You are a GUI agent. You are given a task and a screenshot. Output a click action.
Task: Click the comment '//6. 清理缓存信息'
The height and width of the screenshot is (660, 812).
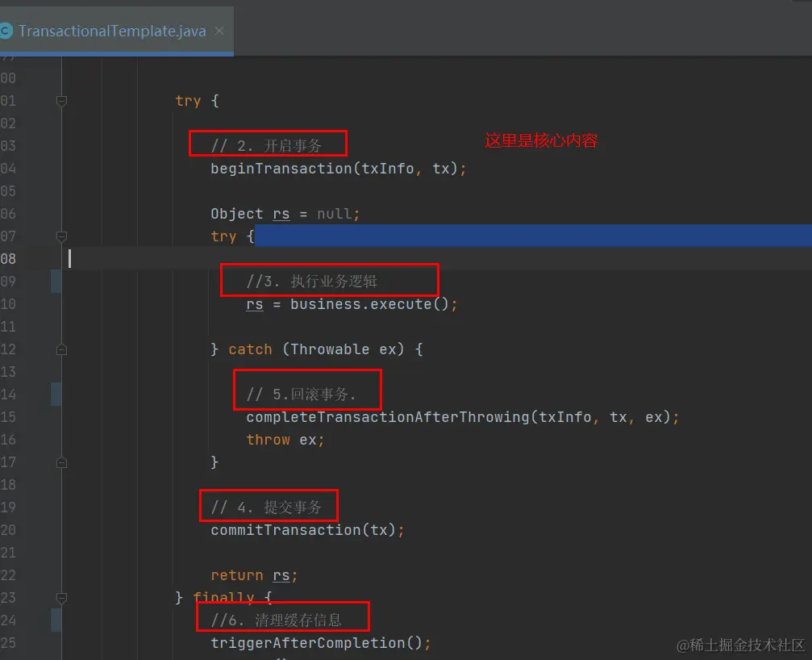pyautogui.click(x=276, y=620)
